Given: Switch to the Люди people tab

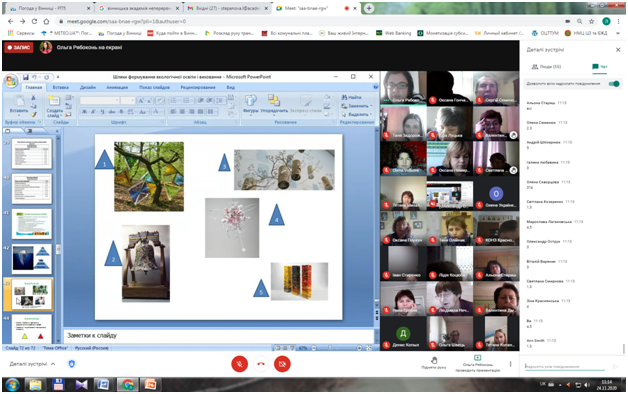Looking at the screenshot, I should click(x=546, y=67).
